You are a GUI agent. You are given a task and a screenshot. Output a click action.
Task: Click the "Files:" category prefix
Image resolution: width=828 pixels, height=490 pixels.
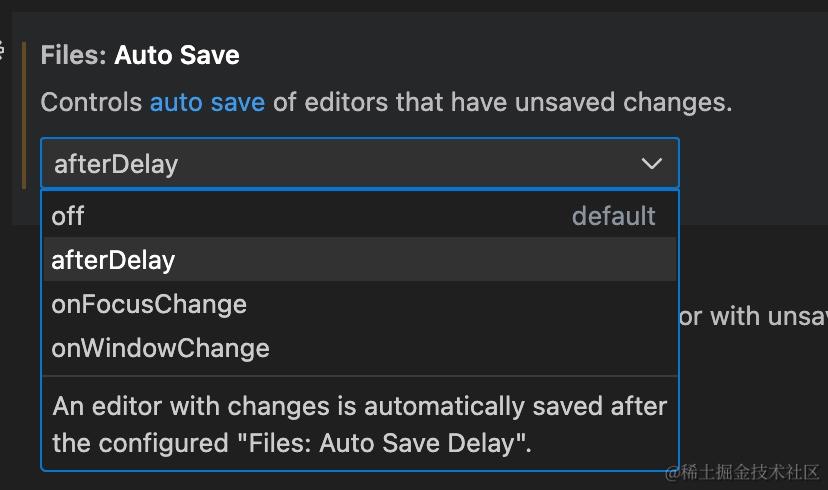pos(73,54)
